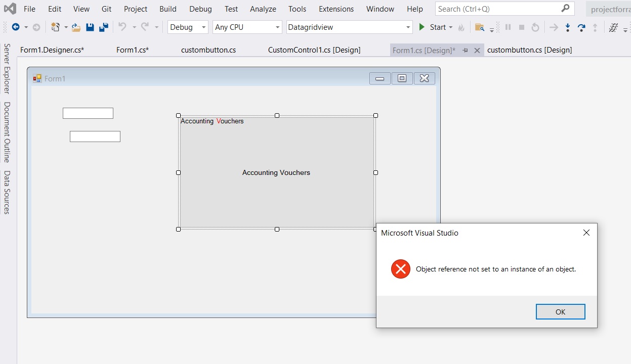Click the Save All icon

tap(104, 27)
